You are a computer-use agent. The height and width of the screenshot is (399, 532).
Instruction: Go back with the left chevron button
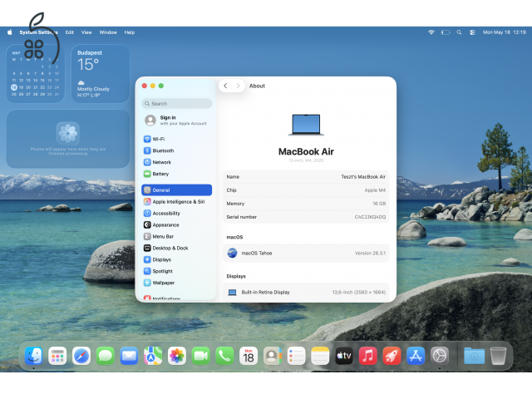(x=225, y=86)
